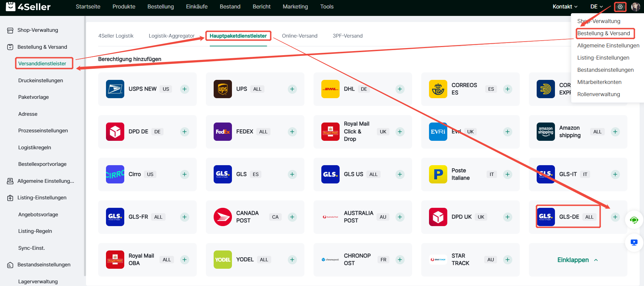Add FEDEX carrier with plus icon

tap(292, 132)
